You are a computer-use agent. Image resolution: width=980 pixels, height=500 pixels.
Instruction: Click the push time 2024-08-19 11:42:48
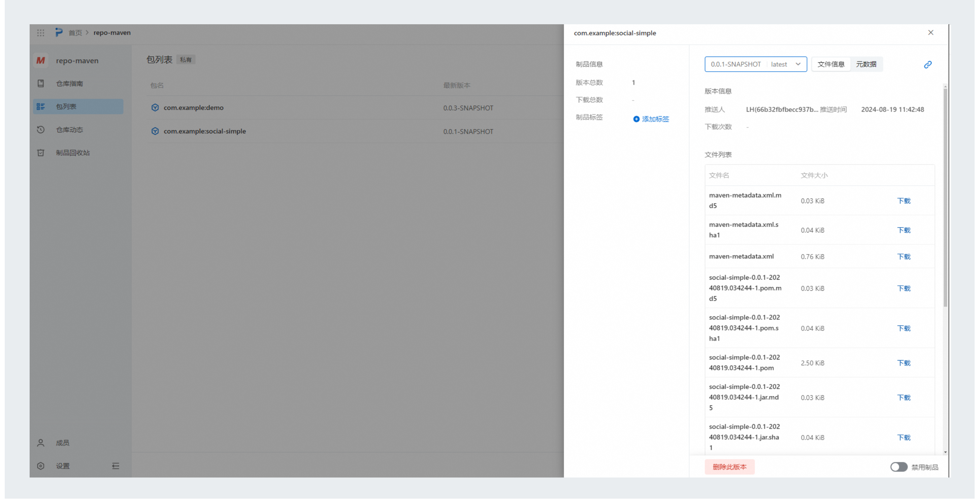coord(892,110)
